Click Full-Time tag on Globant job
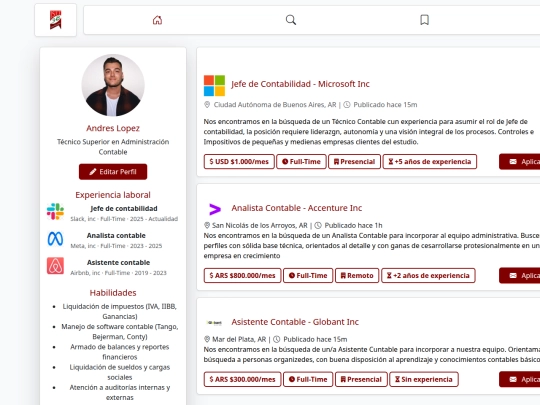This screenshot has height=405, width=540. 308,379
